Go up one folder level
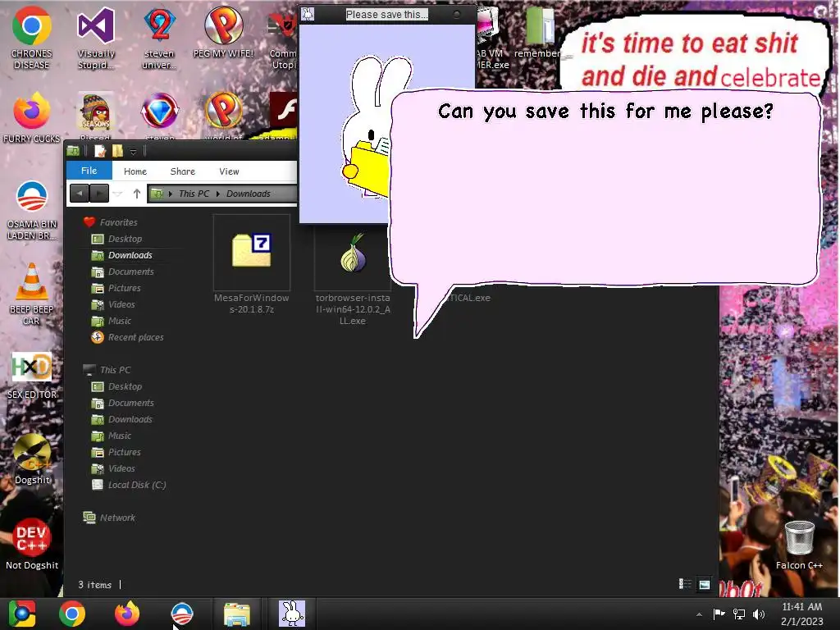 tap(137, 194)
